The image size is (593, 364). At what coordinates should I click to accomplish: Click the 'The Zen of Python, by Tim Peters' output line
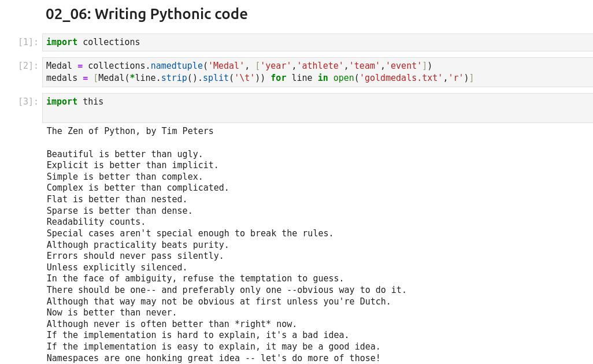[130, 131]
